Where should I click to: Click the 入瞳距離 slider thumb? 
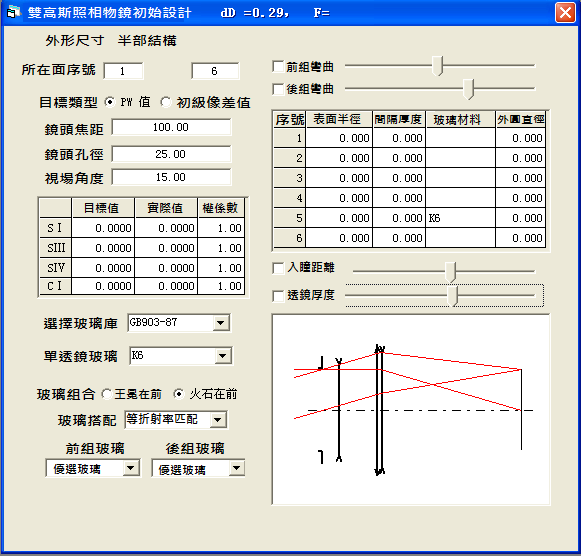tap(451, 272)
